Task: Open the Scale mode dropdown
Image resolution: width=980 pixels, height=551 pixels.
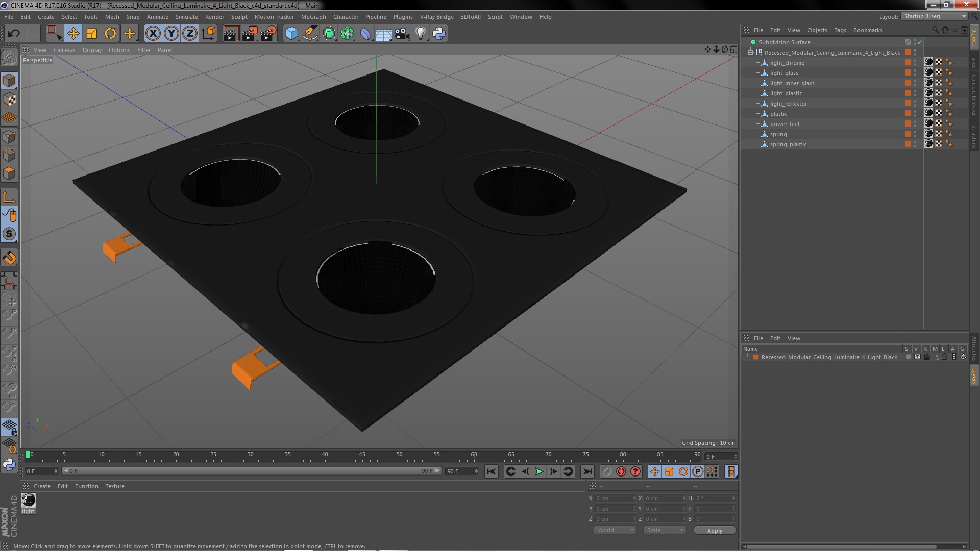Action: (664, 530)
